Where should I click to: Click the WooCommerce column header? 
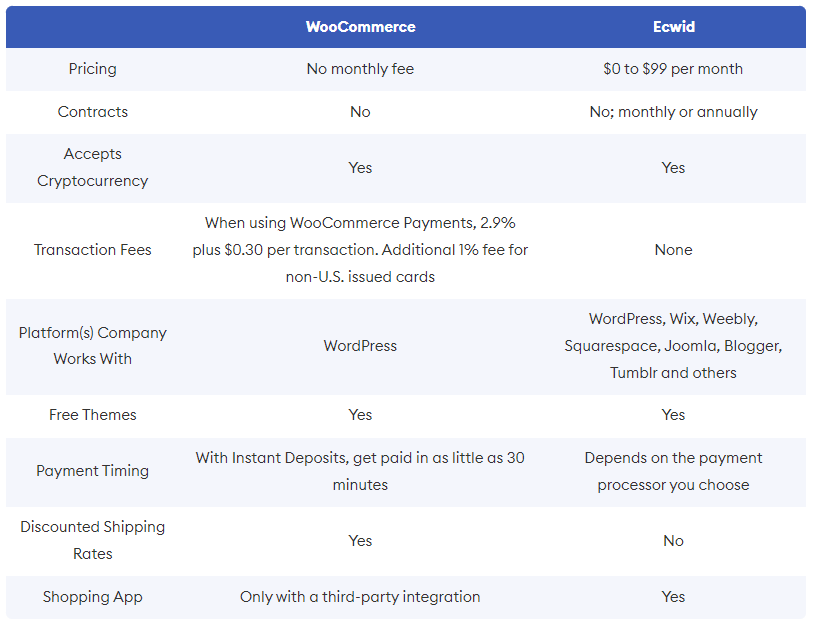click(x=360, y=27)
